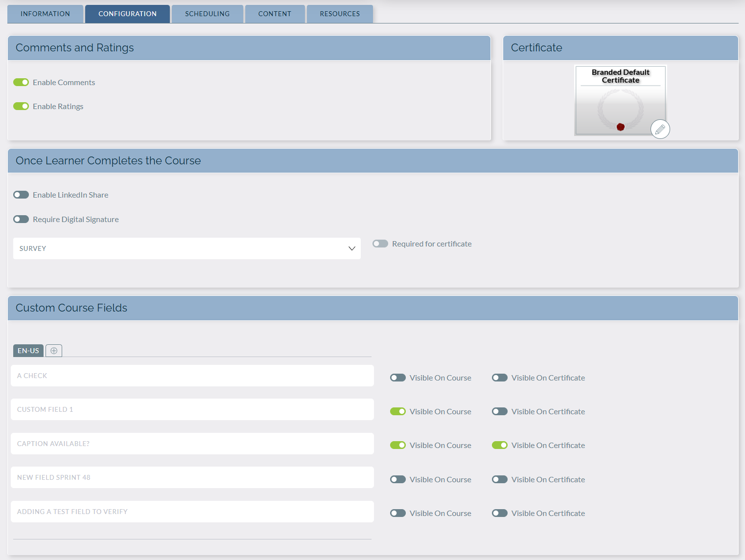Click the Custom Field 1 text box
This screenshot has height=560, width=745.
click(x=192, y=409)
